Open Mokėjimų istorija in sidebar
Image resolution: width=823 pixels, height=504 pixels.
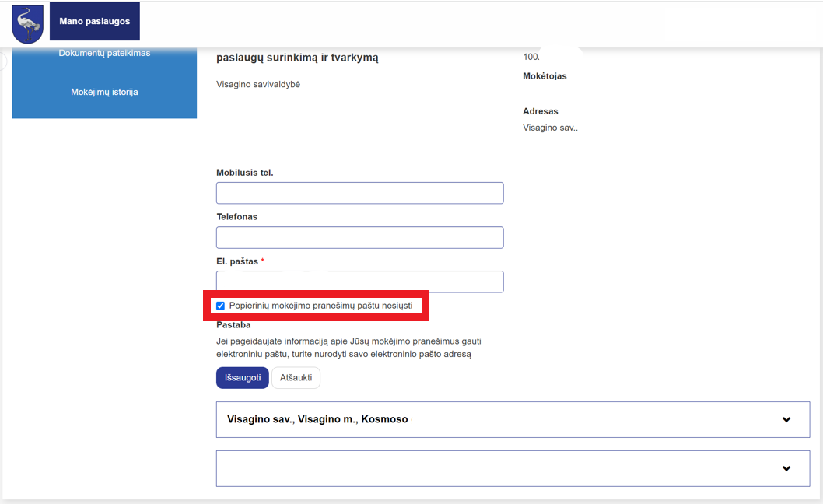click(x=104, y=92)
